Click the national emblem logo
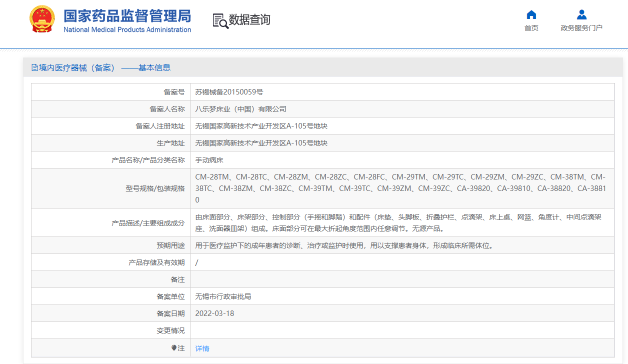The image size is (628, 364). tap(42, 19)
